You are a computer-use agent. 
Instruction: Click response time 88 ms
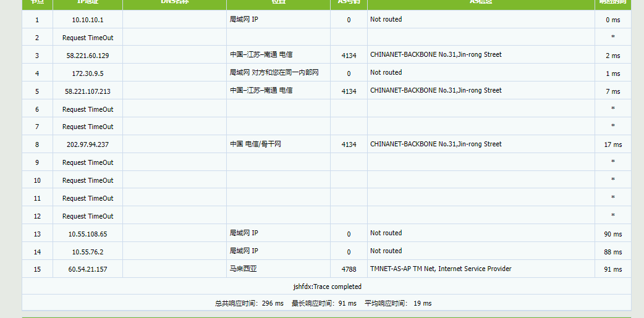click(x=612, y=252)
